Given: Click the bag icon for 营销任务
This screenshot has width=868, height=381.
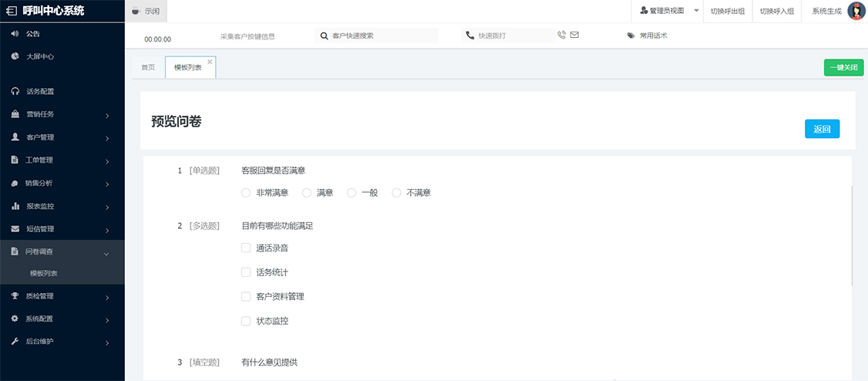Looking at the screenshot, I should point(15,114).
